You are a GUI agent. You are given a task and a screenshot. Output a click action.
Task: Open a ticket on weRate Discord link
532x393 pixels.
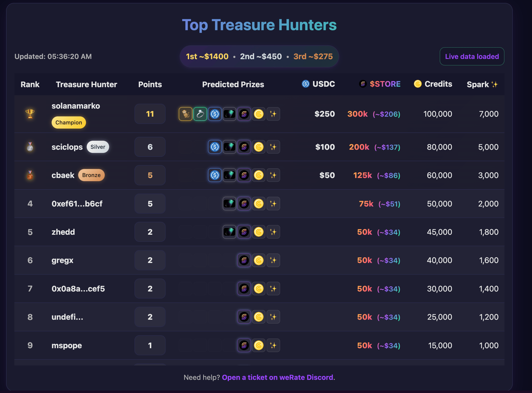pos(278,377)
